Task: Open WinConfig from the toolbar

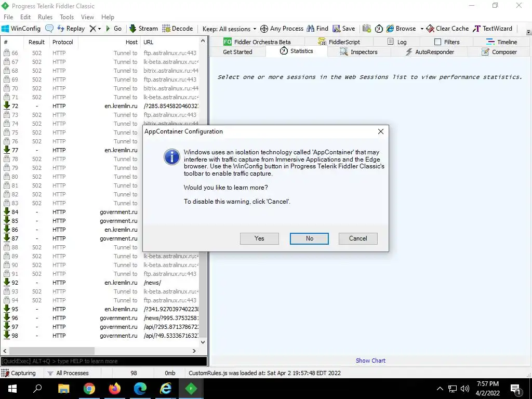Action: pyautogui.click(x=21, y=29)
